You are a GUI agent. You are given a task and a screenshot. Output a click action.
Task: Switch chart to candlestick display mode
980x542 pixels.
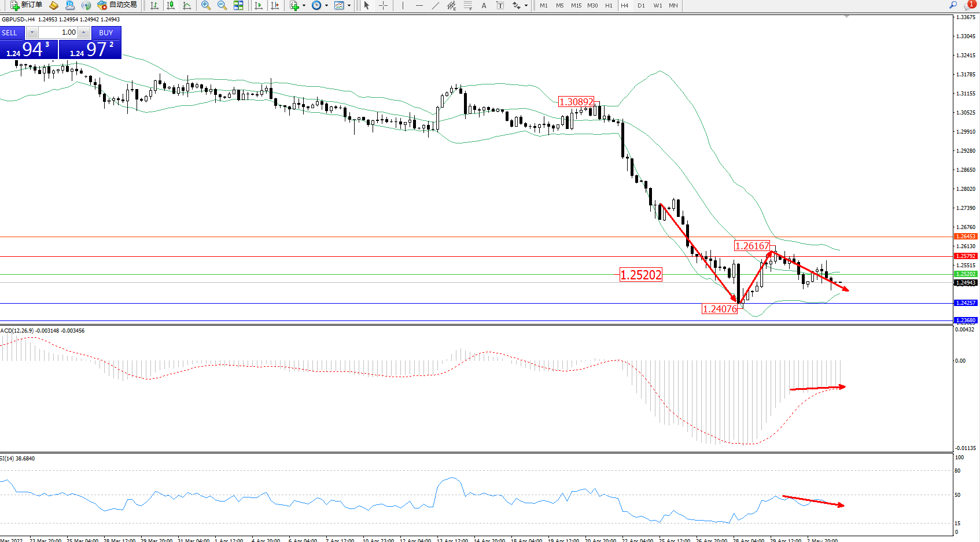pyautogui.click(x=171, y=5)
